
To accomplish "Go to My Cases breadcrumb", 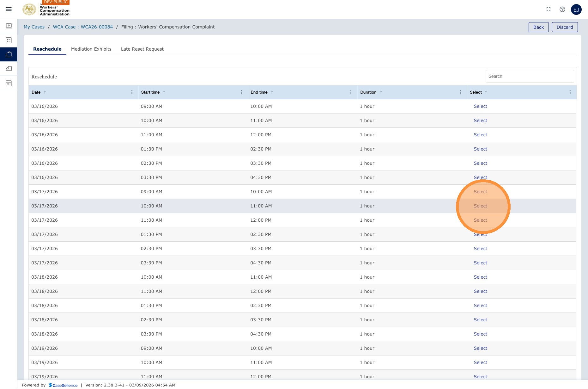I will pyautogui.click(x=34, y=27).
